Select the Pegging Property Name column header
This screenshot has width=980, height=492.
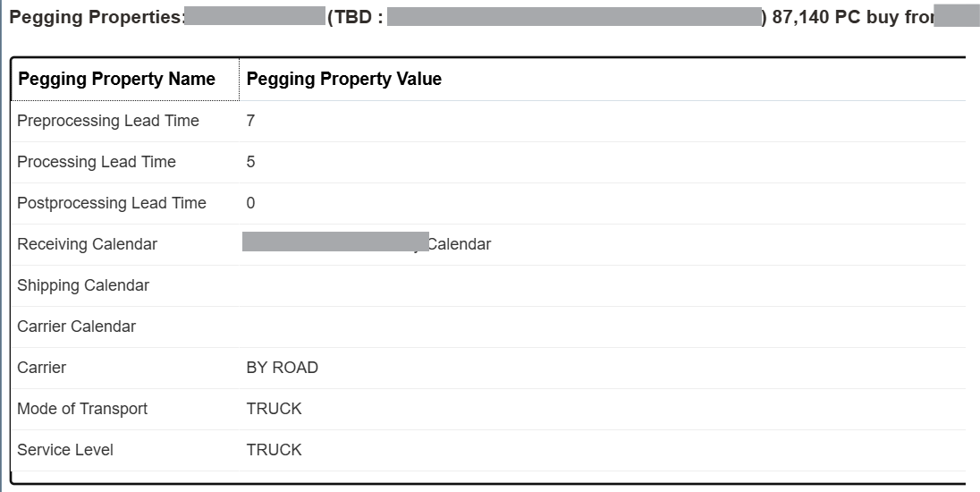125,79
